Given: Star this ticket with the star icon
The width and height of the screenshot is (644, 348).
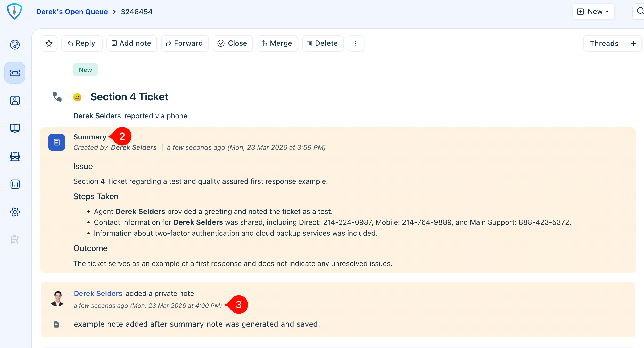Looking at the screenshot, I should (49, 43).
